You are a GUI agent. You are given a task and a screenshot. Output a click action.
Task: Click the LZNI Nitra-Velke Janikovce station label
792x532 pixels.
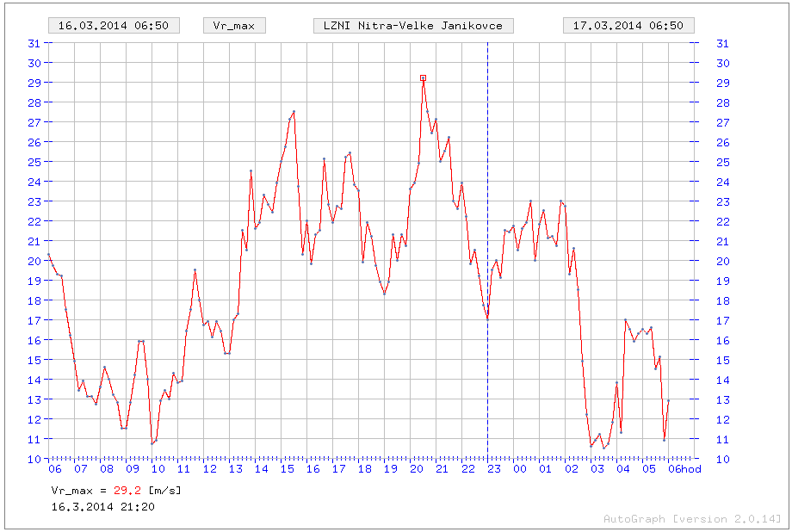(413, 26)
